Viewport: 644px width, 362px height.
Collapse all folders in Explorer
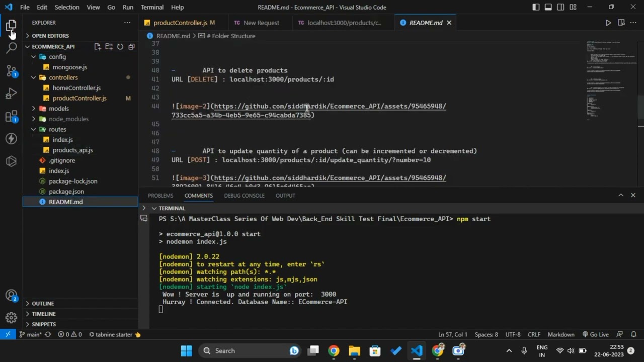tap(131, 46)
